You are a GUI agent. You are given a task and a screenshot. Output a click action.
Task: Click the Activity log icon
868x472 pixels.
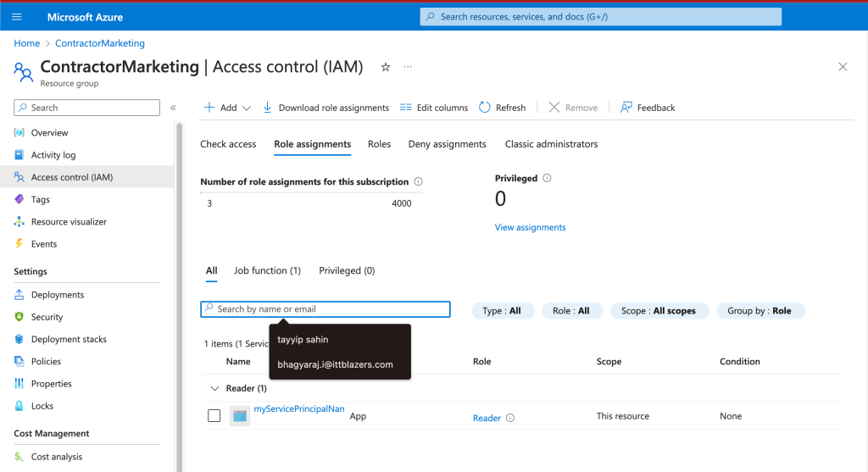19,155
